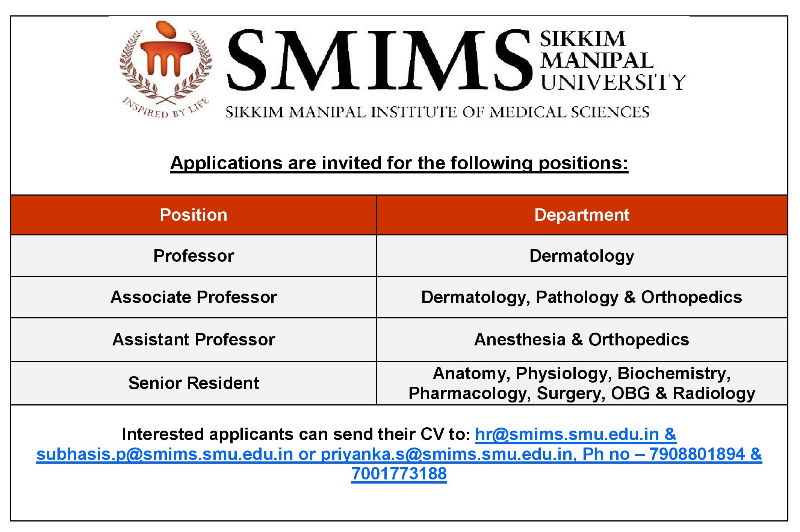Click the large SMIMS wordmark

pos(379,61)
